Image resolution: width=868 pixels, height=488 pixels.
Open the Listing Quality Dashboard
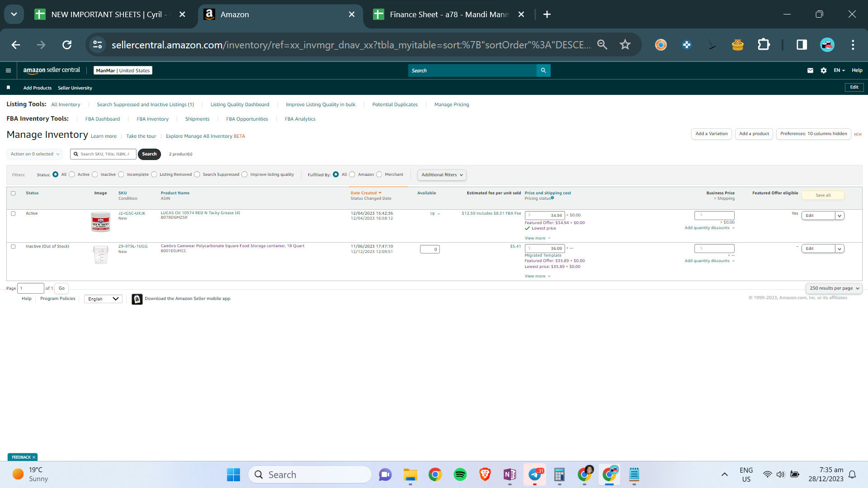pos(240,105)
